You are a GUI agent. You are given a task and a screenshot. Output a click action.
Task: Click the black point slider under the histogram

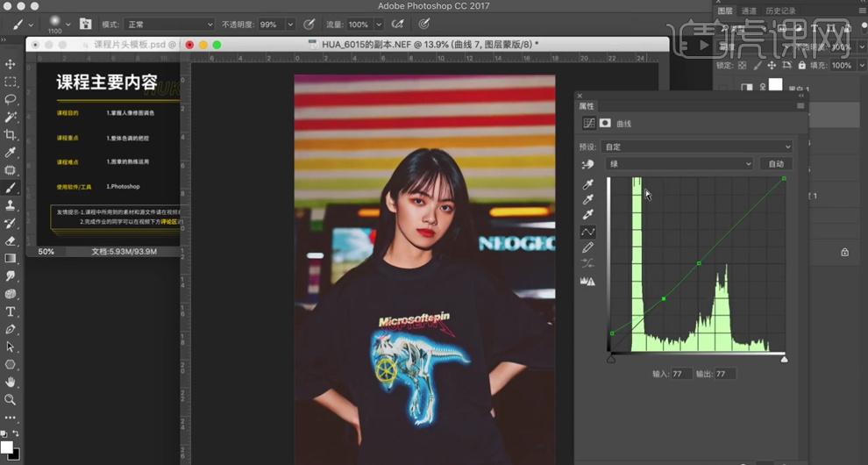click(611, 359)
